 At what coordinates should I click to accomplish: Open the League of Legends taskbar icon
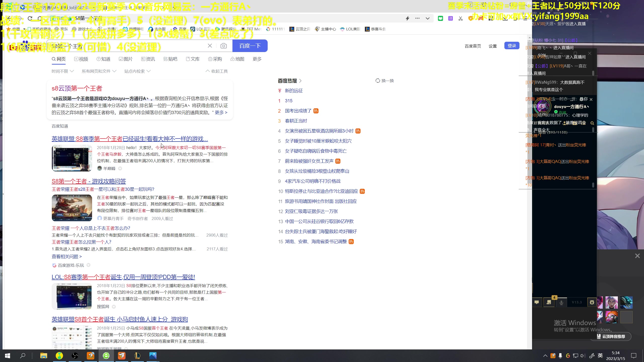coord(137,356)
